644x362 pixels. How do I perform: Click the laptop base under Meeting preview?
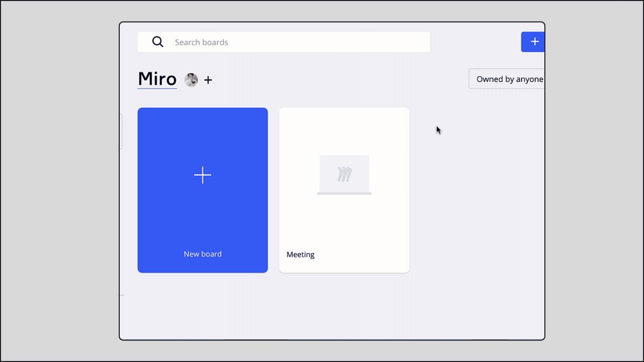pos(344,194)
